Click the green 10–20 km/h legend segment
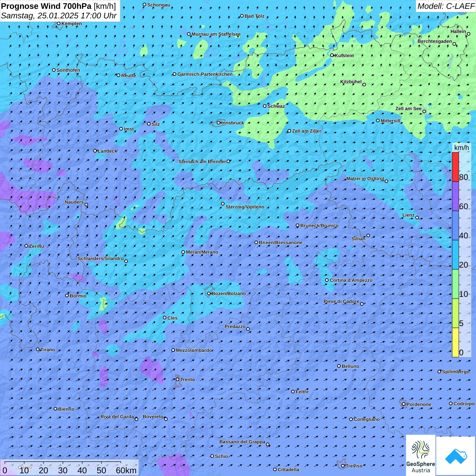Image resolution: width=476 pixels, height=476 pixels. pos(455,284)
